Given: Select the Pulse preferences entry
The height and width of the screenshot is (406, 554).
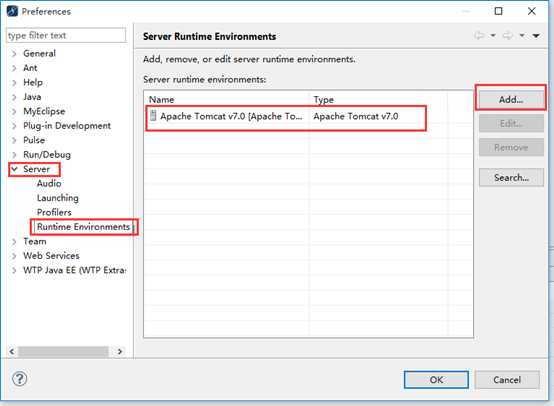Looking at the screenshot, I should [x=34, y=140].
